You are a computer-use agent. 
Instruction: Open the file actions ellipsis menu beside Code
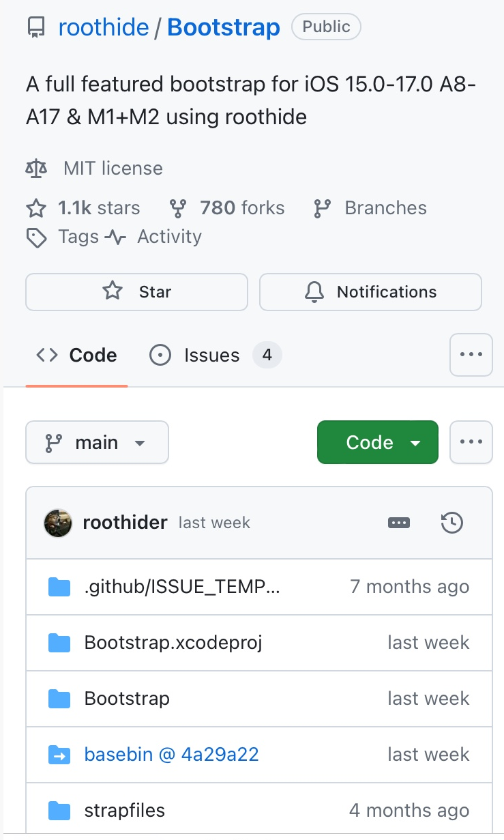(471, 442)
